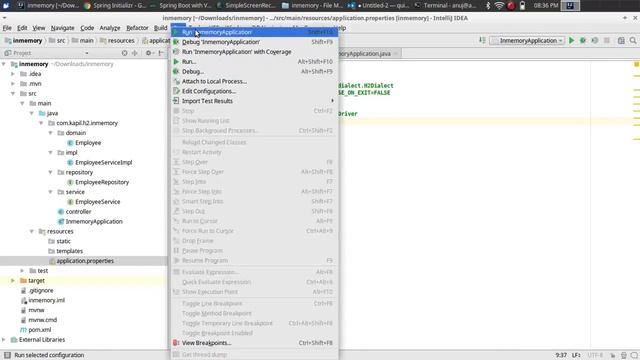Viewport: 640px width, 360px height.
Task: Open the Build menu
Action: [160, 28]
